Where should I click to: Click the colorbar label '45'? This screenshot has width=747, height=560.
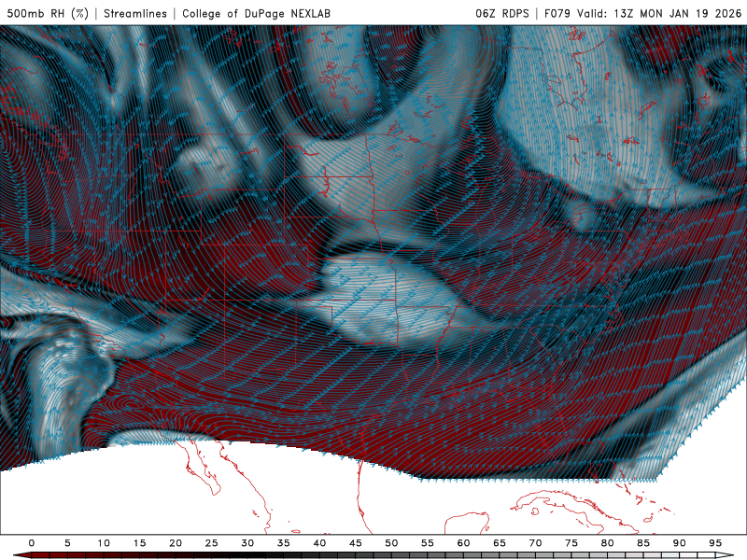(x=356, y=543)
